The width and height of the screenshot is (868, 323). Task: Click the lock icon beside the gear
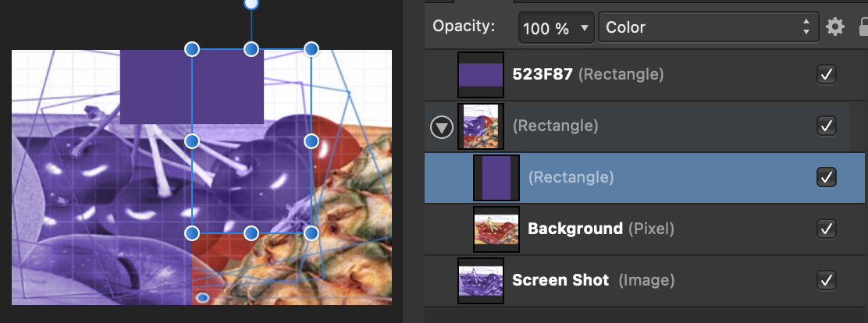click(x=863, y=27)
